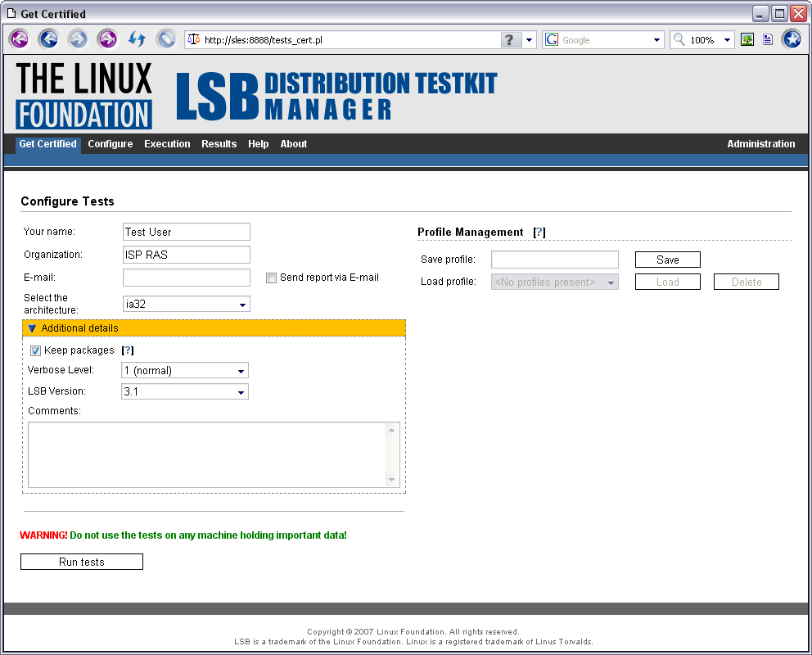
Task: Click the Comments scrollbar down arrow
Action: [391, 480]
